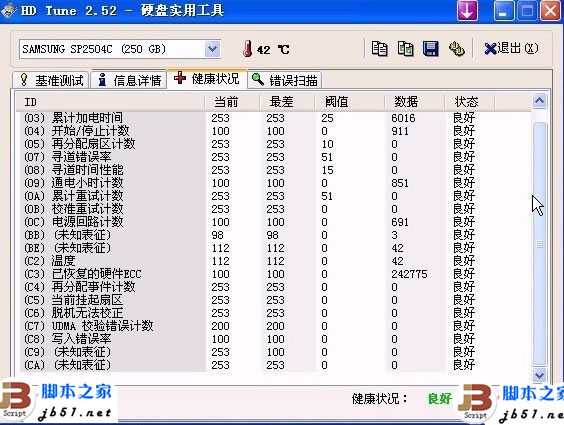
Task: Click the HD Tune title bar app icon
Action: (8, 10)
